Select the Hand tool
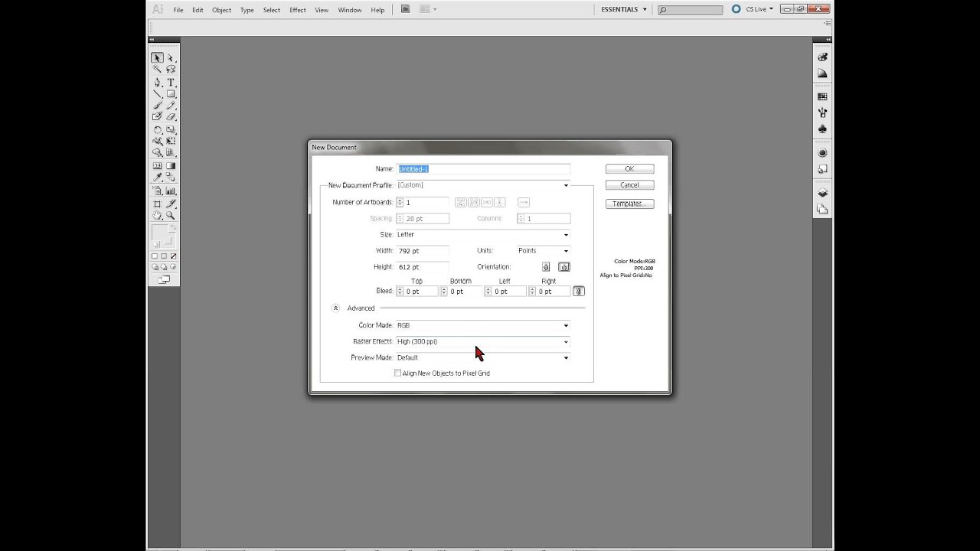 (x=157, y=217)
